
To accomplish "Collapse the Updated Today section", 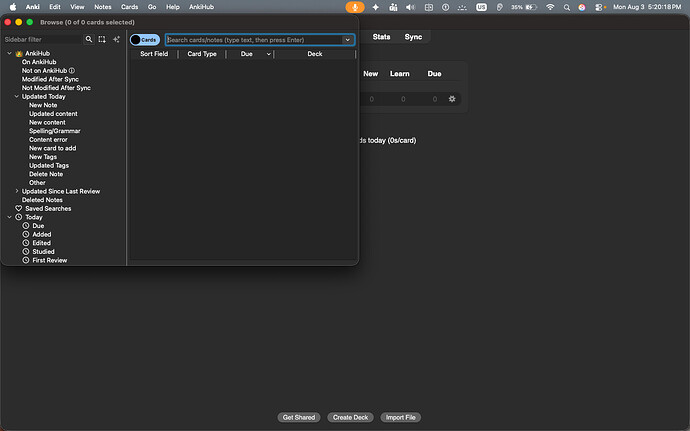I will [x=17, y=96].
